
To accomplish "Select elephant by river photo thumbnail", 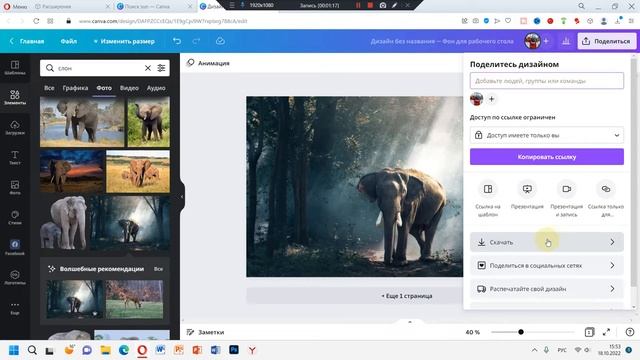I will [x=82, y=122].
